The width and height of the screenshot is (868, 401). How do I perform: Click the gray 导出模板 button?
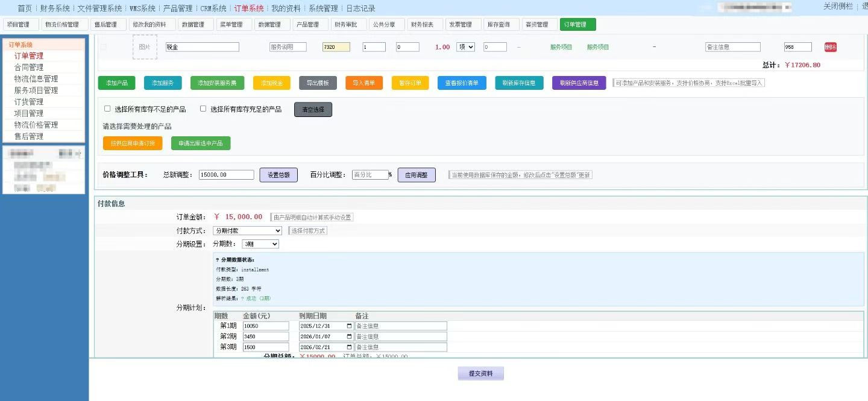318,83
